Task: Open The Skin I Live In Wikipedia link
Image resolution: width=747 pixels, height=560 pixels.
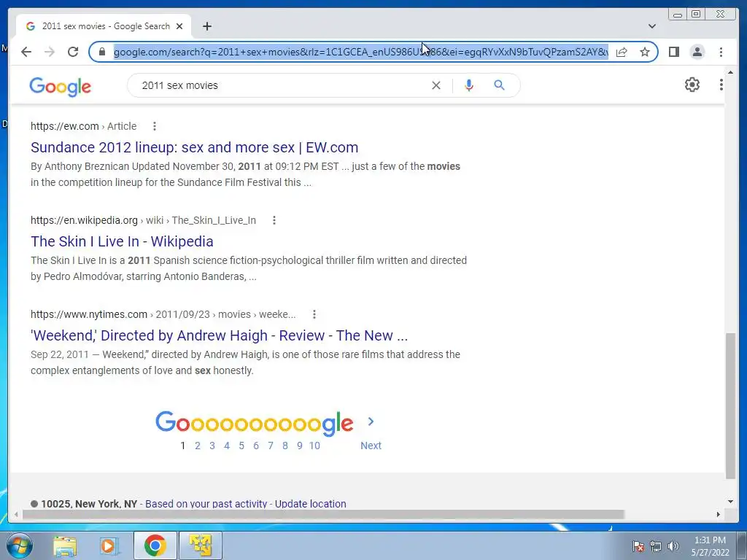Action: tap(122, 241)
